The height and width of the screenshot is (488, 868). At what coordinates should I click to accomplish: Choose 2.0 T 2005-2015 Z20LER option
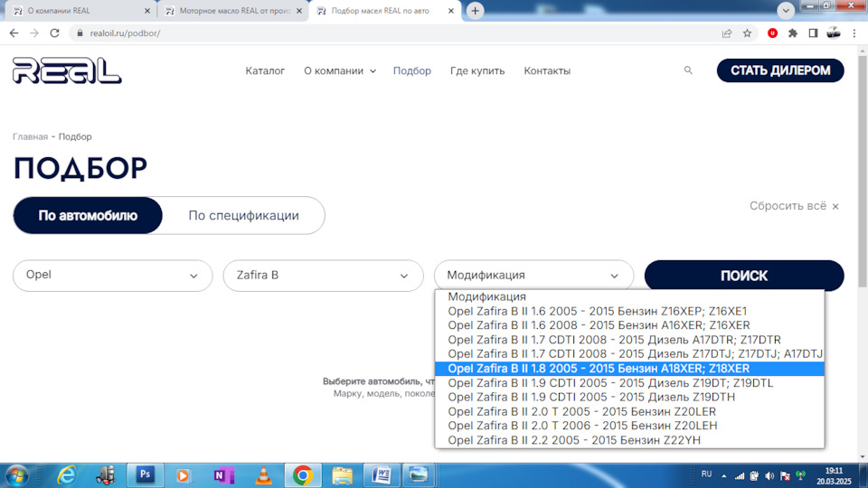pyautogui.click(x=629, y=412)
